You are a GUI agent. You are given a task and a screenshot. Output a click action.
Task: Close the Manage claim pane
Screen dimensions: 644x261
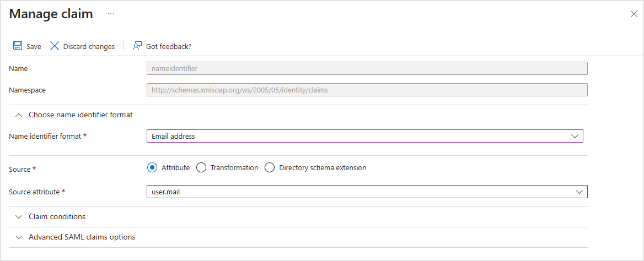tap(634, 14)
